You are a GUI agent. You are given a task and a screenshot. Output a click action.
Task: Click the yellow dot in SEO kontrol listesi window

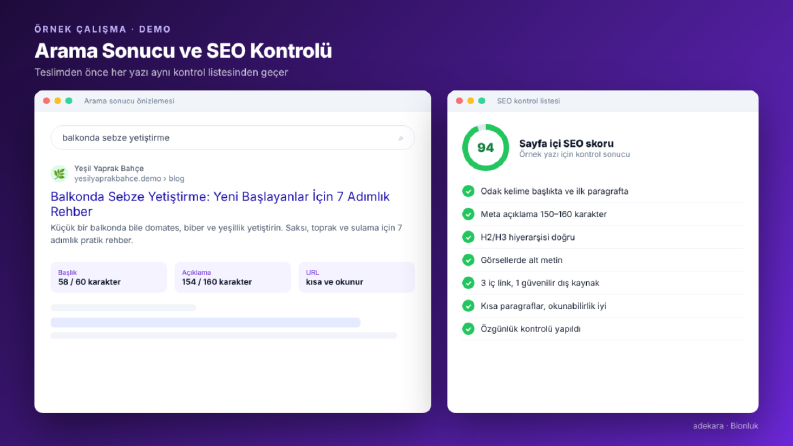tap(470, 101)
